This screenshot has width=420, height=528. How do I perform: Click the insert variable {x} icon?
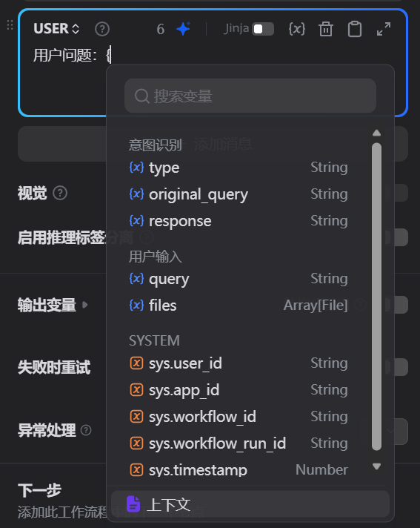click(x=296, y=29)
